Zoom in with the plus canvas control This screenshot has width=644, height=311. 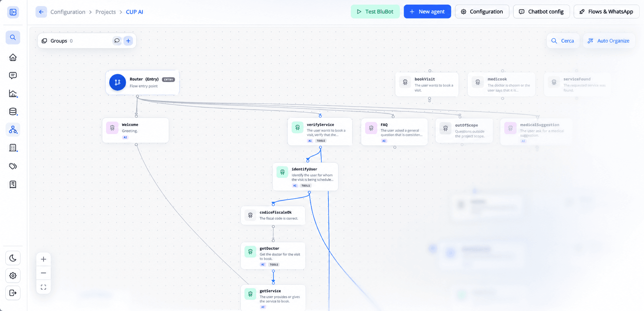[x=44, y=259]
